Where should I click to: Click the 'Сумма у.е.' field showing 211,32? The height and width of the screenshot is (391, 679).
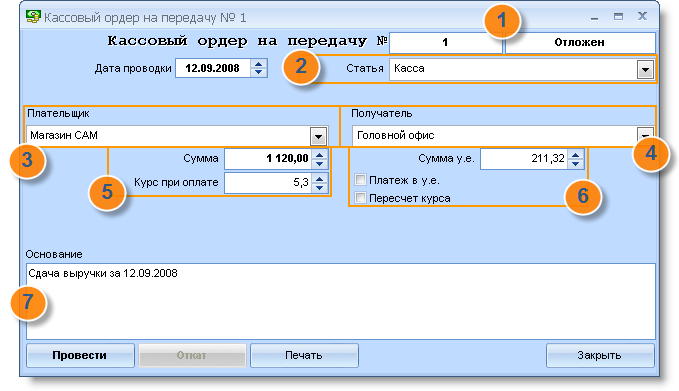tap(524, 158)
